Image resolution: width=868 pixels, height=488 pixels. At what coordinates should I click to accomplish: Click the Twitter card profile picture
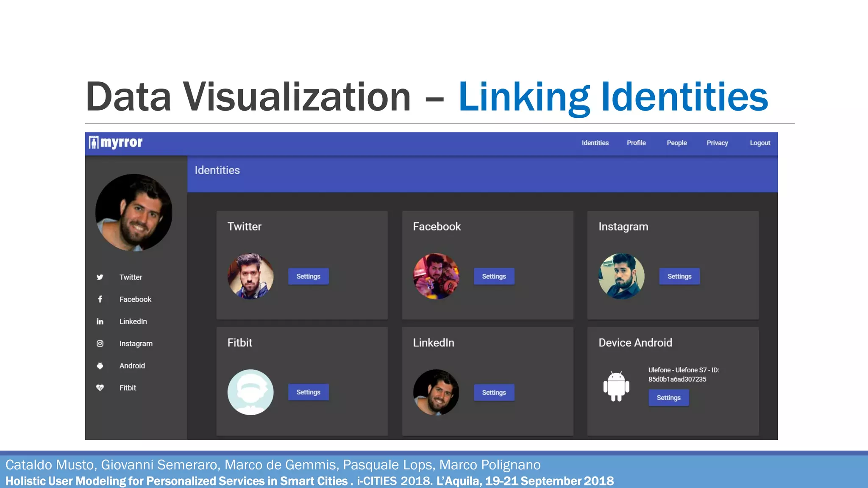click(x=250, y=276)
